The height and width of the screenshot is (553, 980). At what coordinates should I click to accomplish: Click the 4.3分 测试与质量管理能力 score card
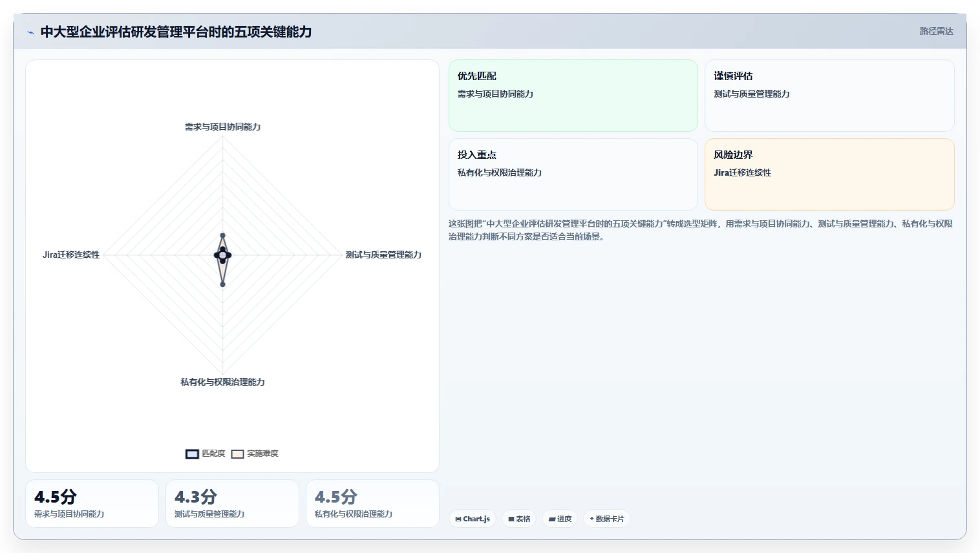tap(232, 503)
